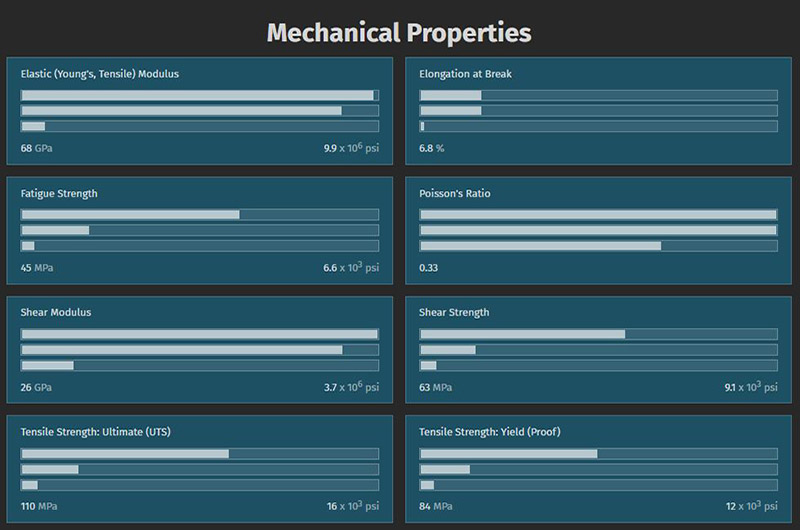Click the 45 MPa fatigue value

coord(37,268)
